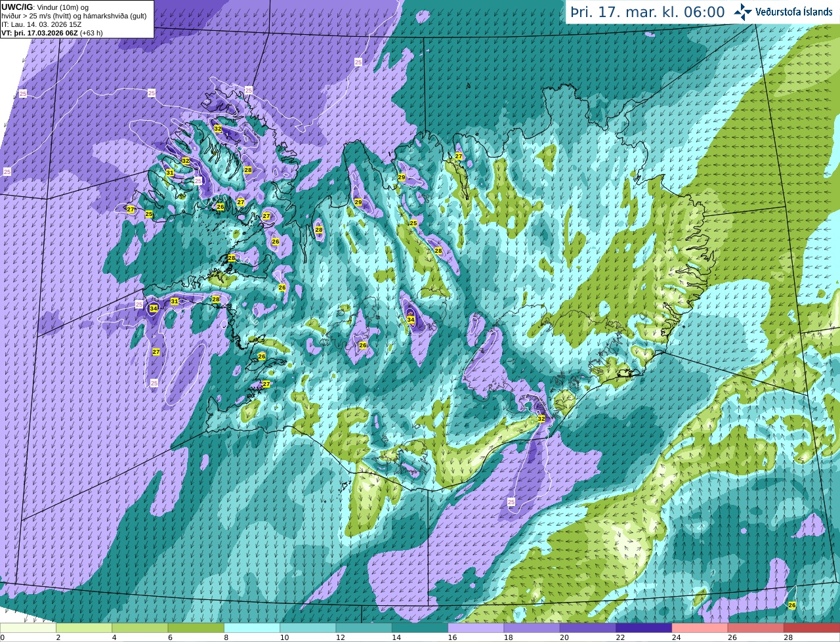Viewport: 840px width, 642px height.
Task: Pick the 14–16 m/s dark teal legend swatch
Action: pyautogui.click(x=420, y=628)
